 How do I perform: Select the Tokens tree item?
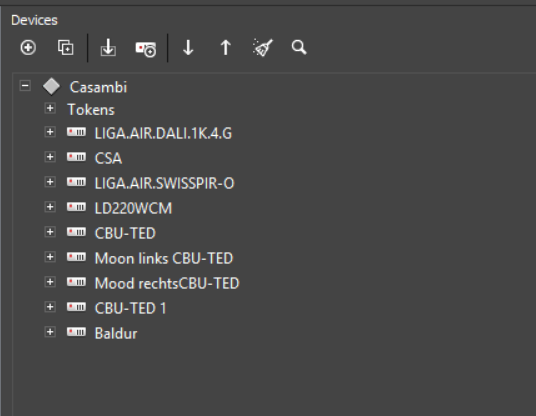click(x=91, y=110)
